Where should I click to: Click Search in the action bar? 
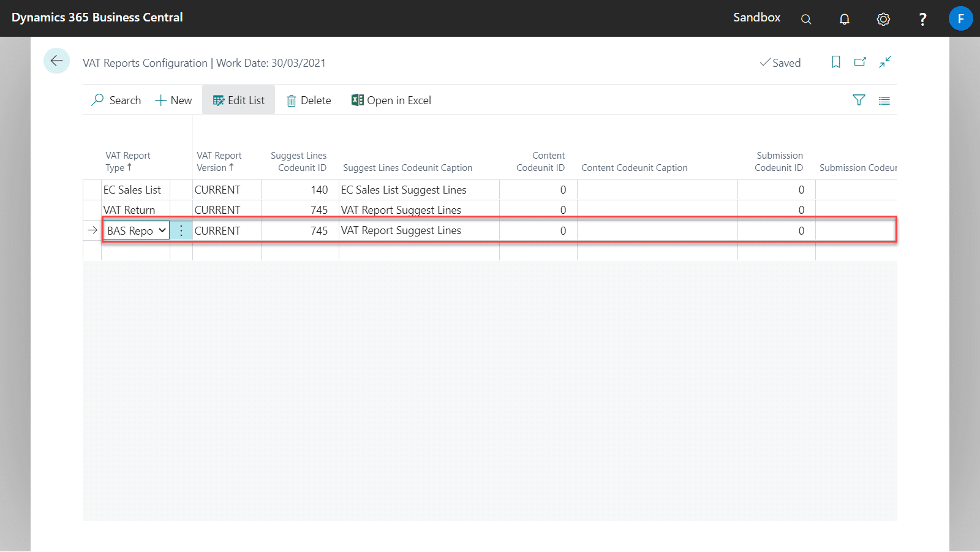(116, 100)
